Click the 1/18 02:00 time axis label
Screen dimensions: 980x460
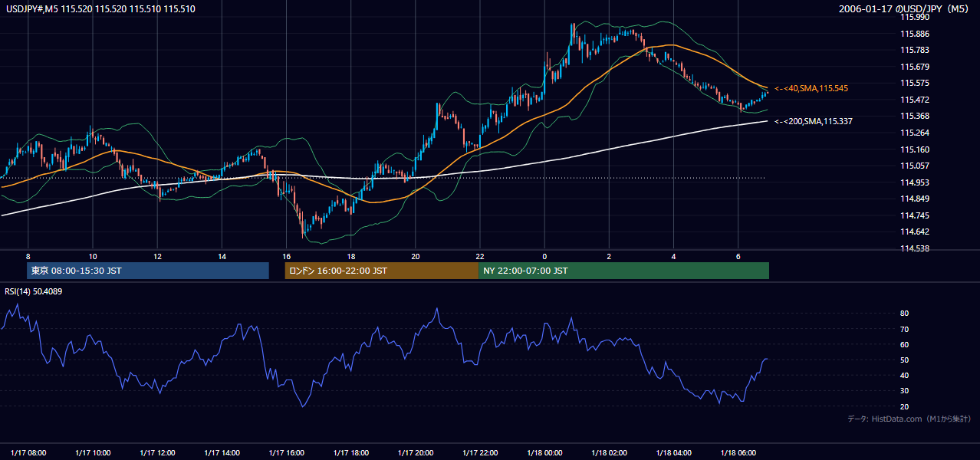609,452
